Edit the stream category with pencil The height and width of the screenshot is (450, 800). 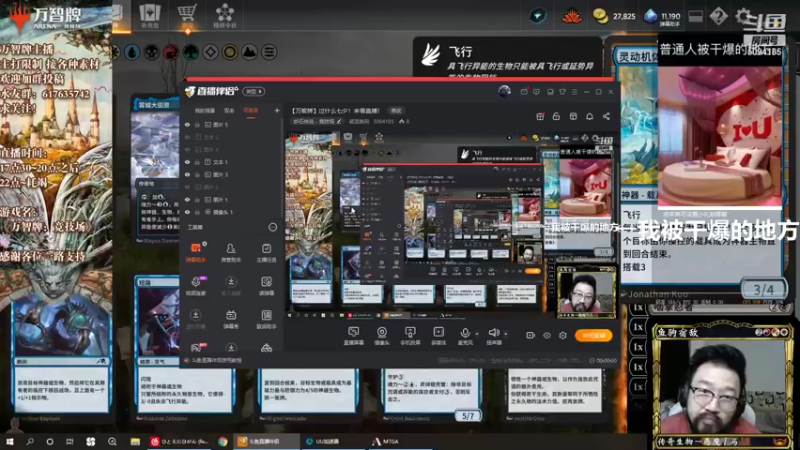pyautogui.click(x=339, y=121)
